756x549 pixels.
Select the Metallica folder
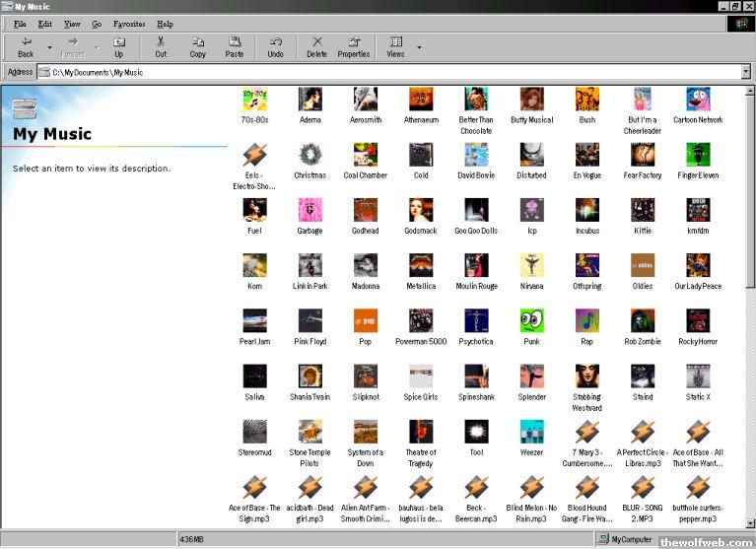(421, 266)
